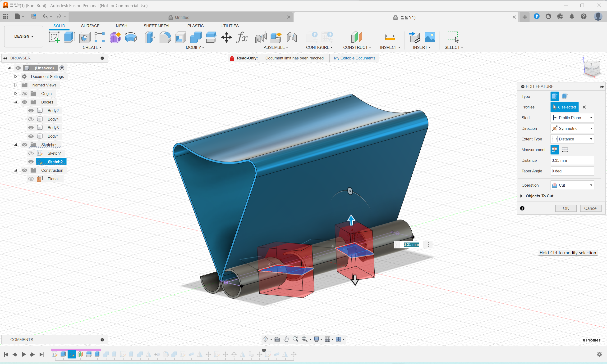Click the Move/Copy tool icon
Image resolution: width=607 pixels, height=364 pixels.
click(226, 37)
